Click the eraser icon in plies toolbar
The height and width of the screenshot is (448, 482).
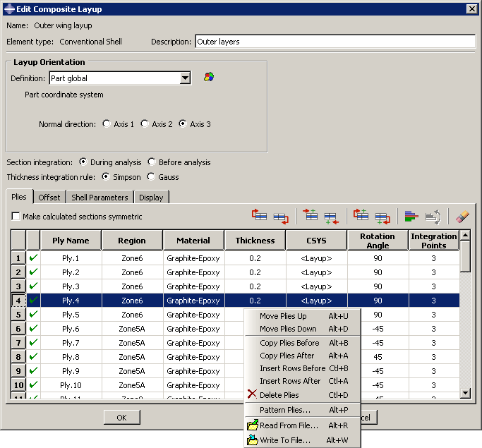pyautogui.click(x=462, y=217)
